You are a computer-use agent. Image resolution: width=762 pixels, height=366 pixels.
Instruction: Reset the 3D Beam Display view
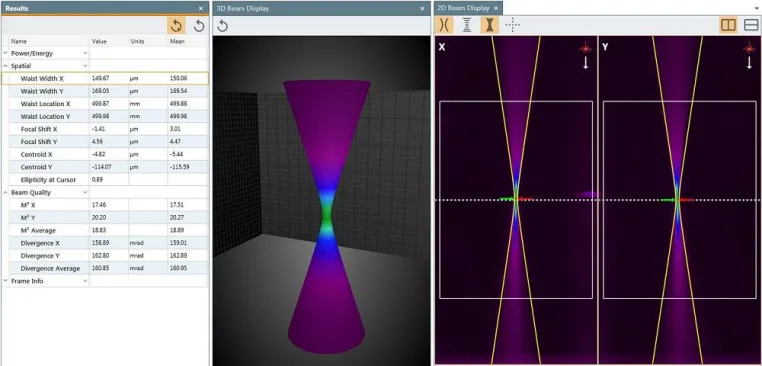click(x=223, y=25)
